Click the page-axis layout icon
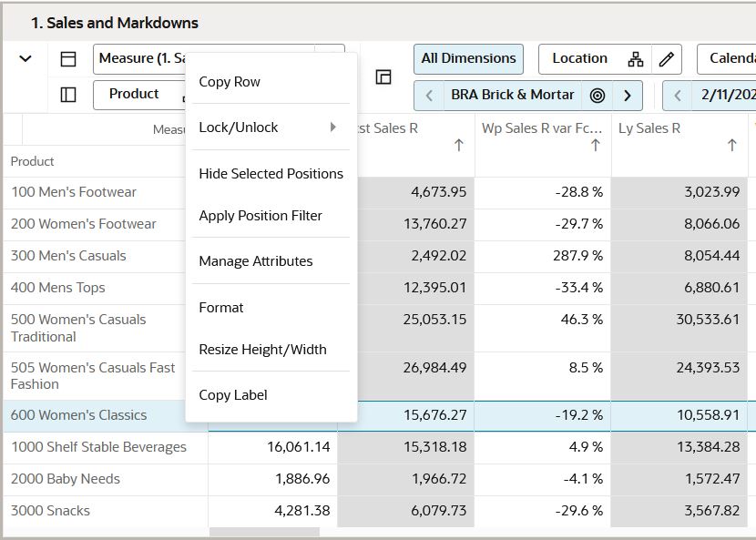This screenshot has width=756, height=540. coord(68,59)
